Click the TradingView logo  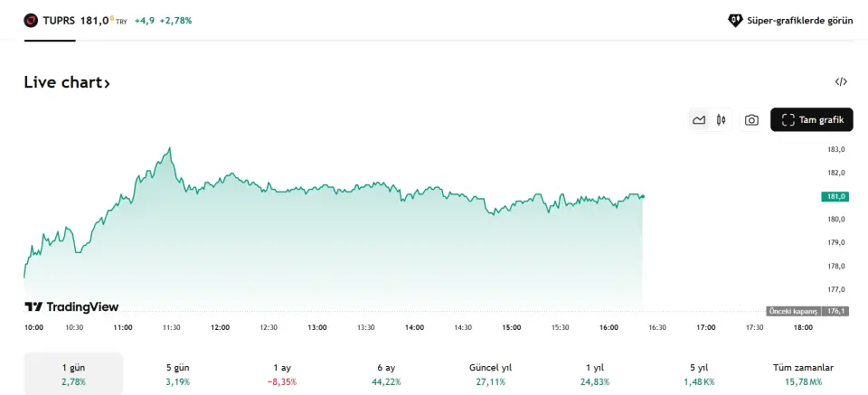[x=71, y=307]
